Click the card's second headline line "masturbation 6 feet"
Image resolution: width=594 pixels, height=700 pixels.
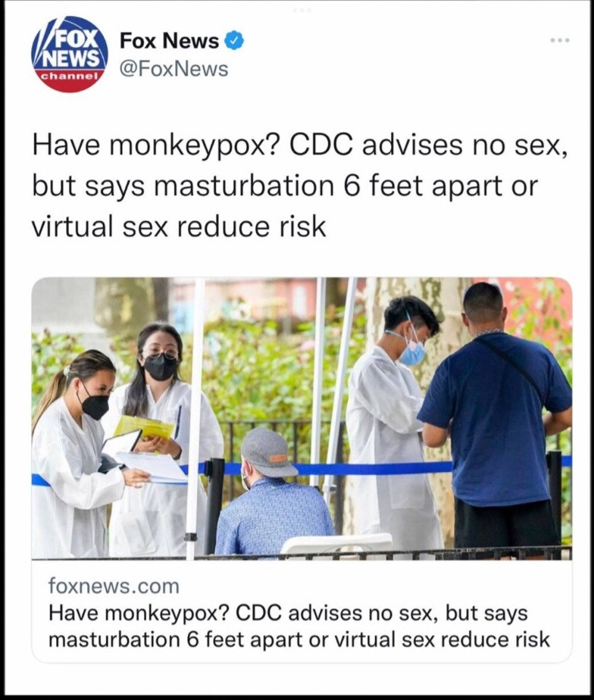tap(299, 639)
